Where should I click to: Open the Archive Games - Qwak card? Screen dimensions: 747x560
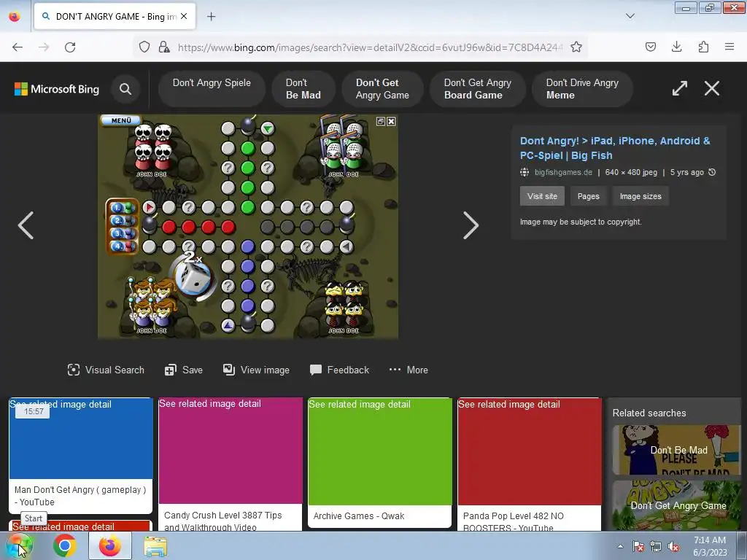379,463
